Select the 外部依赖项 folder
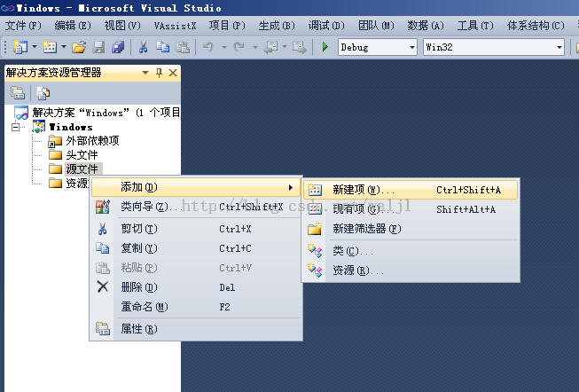 (x=84, y=141)
